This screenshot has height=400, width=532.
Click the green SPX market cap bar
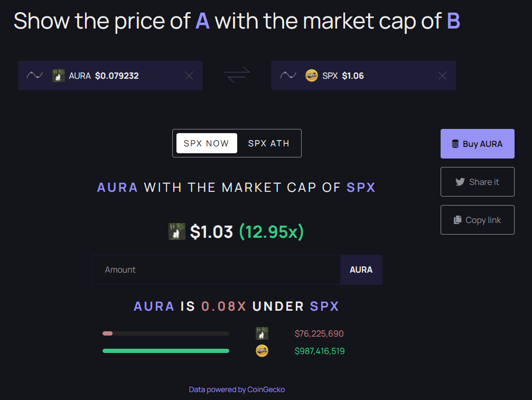(x=166, y=351)
